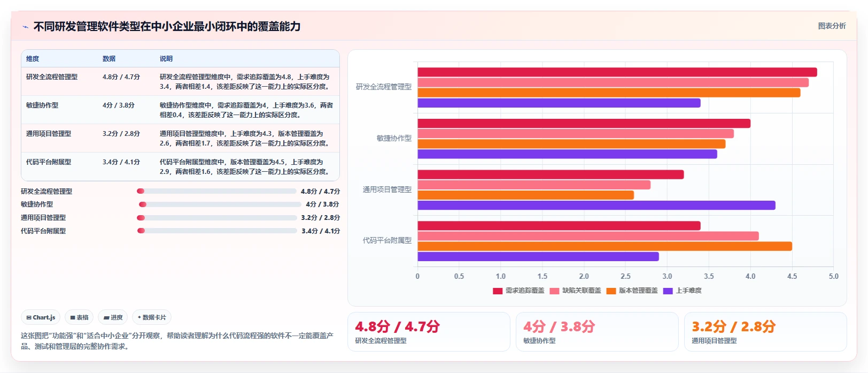868x373 pixels.
Task: Click 代码平台附属型 label on the chart axis
Action: point(387,241)
